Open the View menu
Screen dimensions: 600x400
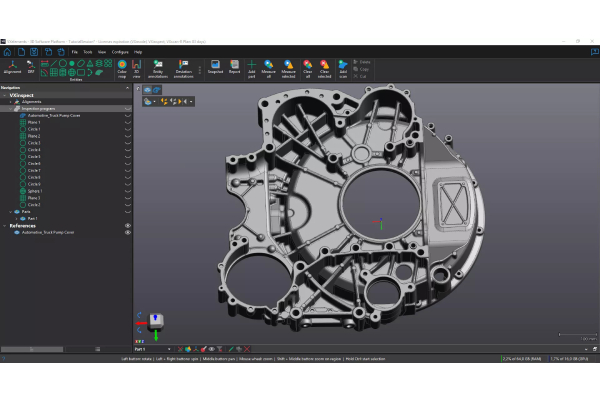[102, 52]
